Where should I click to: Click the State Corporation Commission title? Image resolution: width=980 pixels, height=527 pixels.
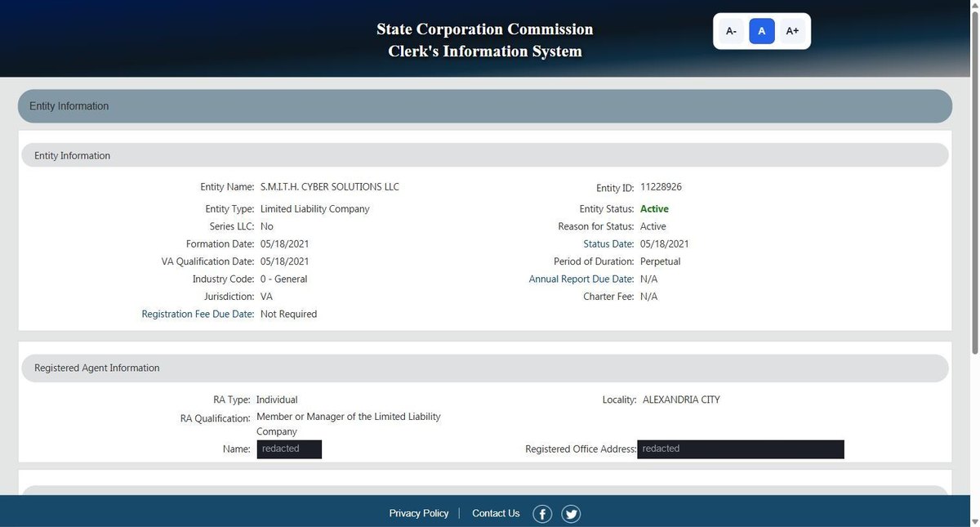point(485,29)
